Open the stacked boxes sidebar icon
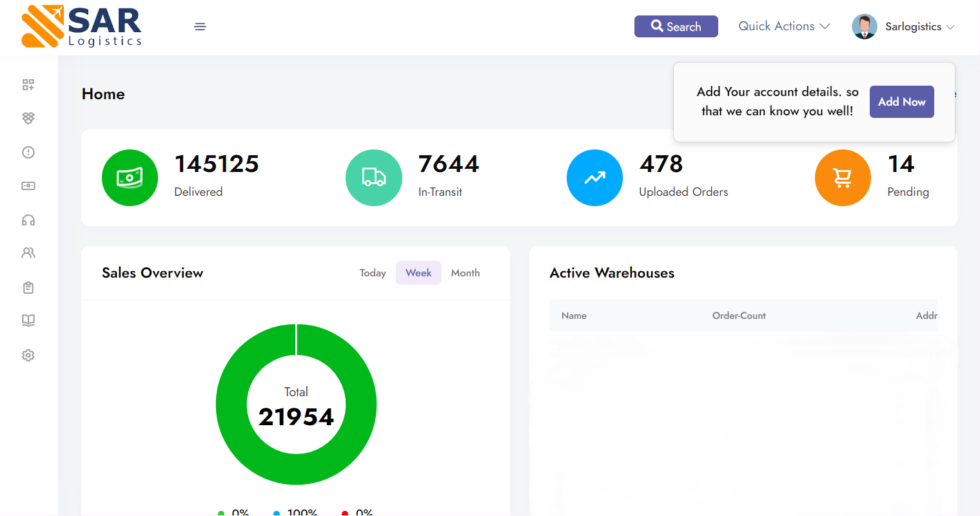The width and height of the screenshot is (980, 516). coord(28,118)
